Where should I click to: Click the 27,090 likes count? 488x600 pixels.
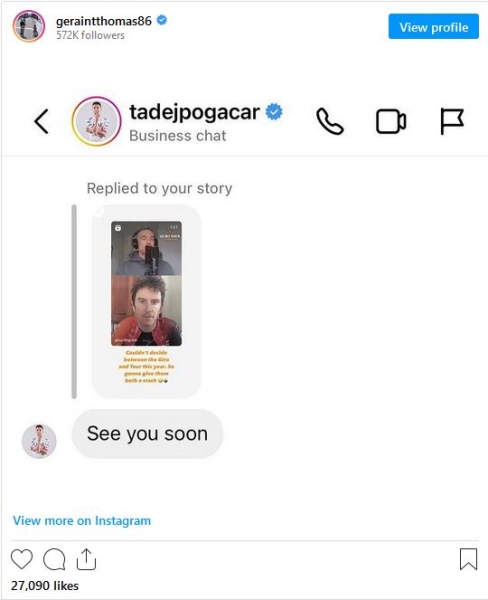click(45, 585)
